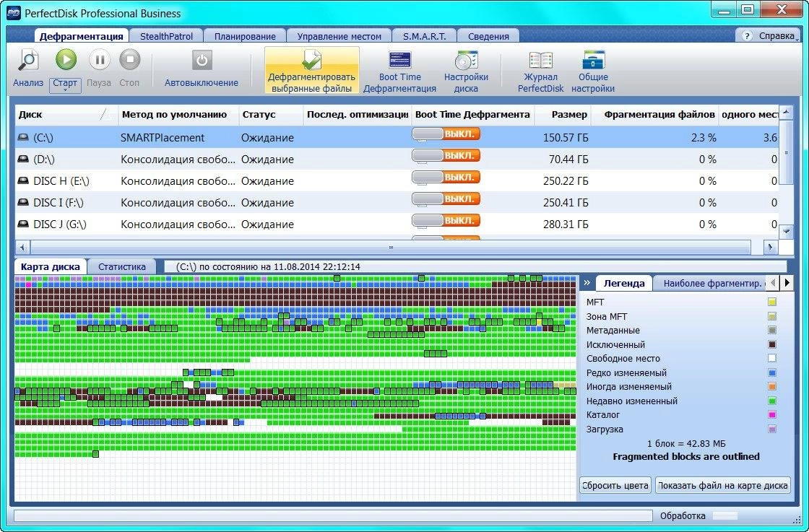Click the 280.31 ГБ size cell
The image size is (809, 532).
tap(566, 224)
